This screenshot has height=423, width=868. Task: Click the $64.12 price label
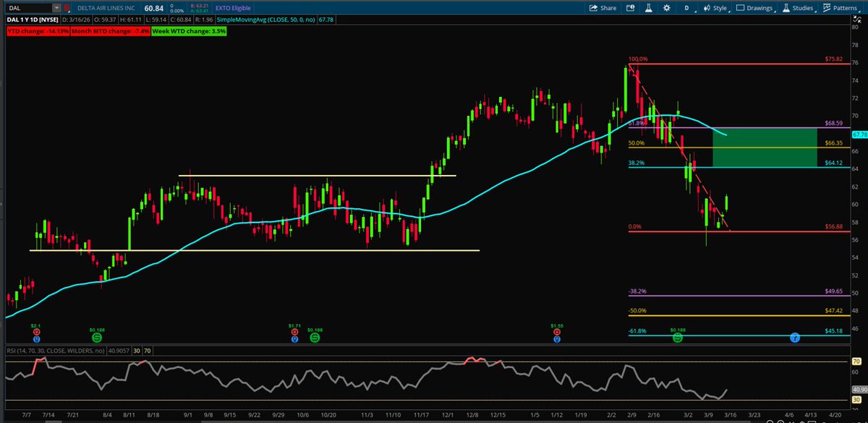point(835,163)
